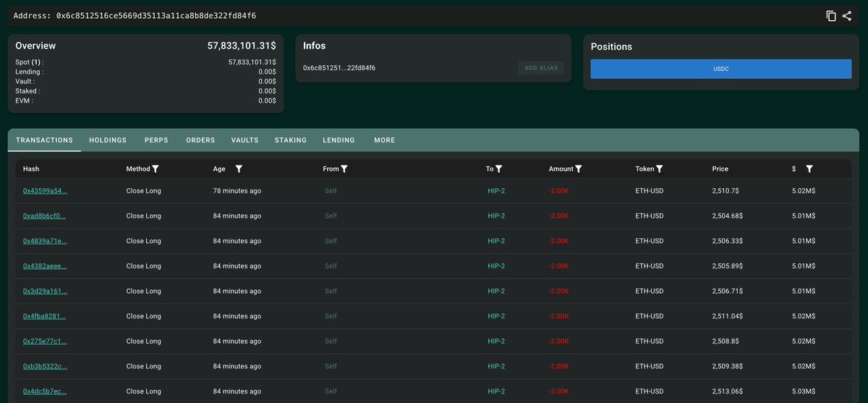Open the Age column filter icon
Screen dimensions: 868x403
pos(239,169)
